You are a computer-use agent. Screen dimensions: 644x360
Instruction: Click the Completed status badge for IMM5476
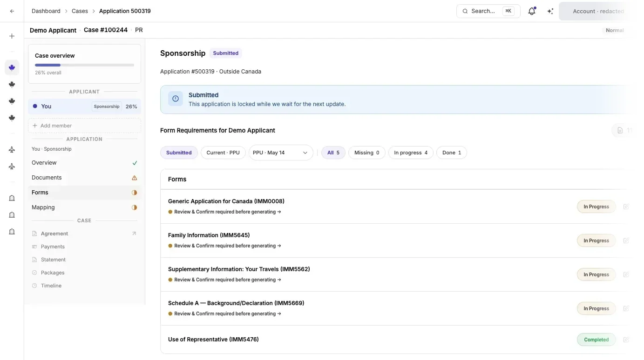pyautogui.click(x=596, y=340)
